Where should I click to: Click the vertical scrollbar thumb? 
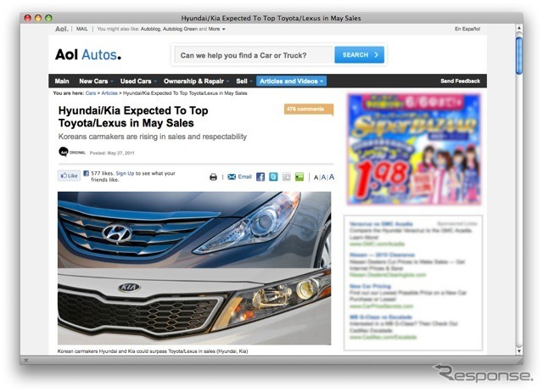click(518, 55)
